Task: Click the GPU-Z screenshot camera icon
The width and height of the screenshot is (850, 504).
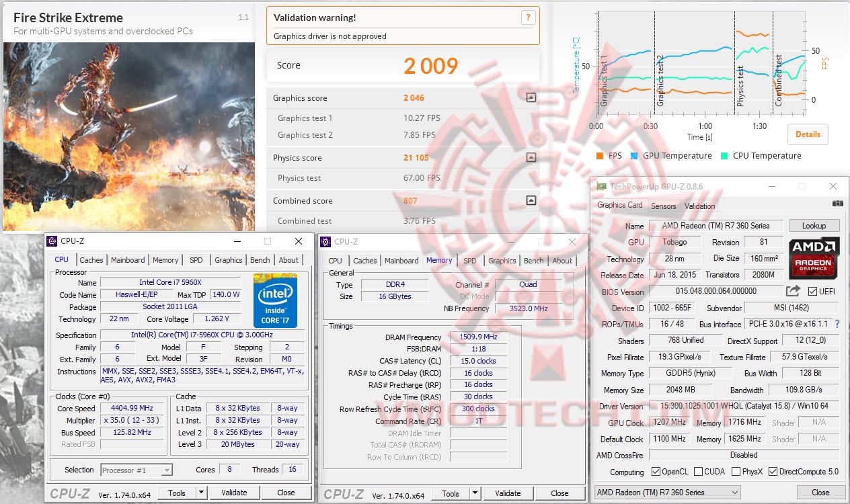Action: click(837, 203)
